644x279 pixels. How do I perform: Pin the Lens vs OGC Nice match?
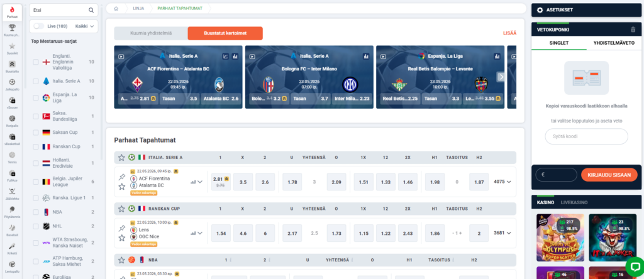coord(121,229)
